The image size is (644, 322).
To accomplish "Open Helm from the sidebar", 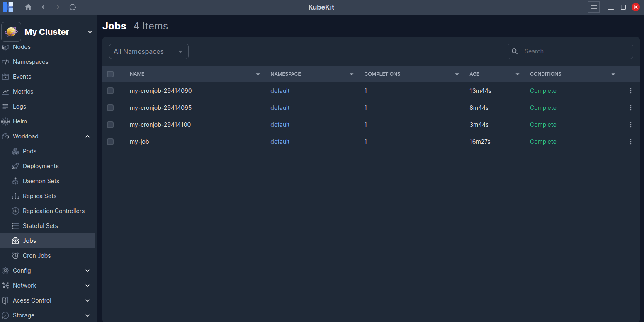I will [19, 121].
